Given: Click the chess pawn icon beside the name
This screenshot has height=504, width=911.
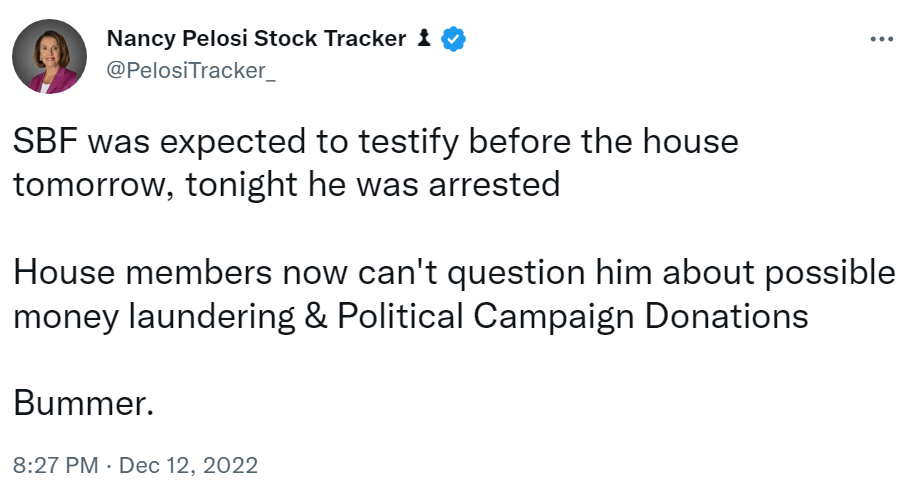Looking at the screenshot, I should tap(424, 39).
